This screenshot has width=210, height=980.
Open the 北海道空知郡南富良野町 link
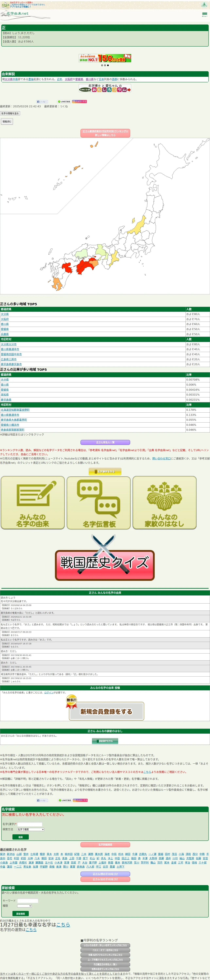15,410
